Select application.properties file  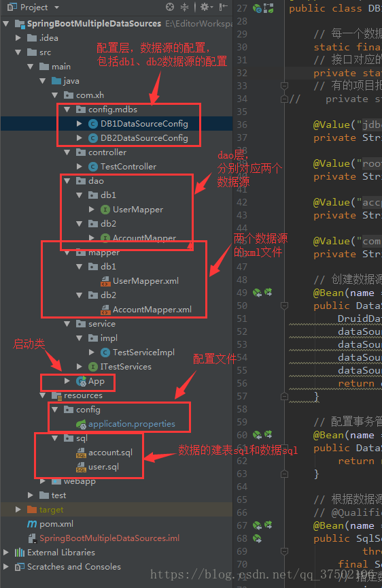(132, 424)
